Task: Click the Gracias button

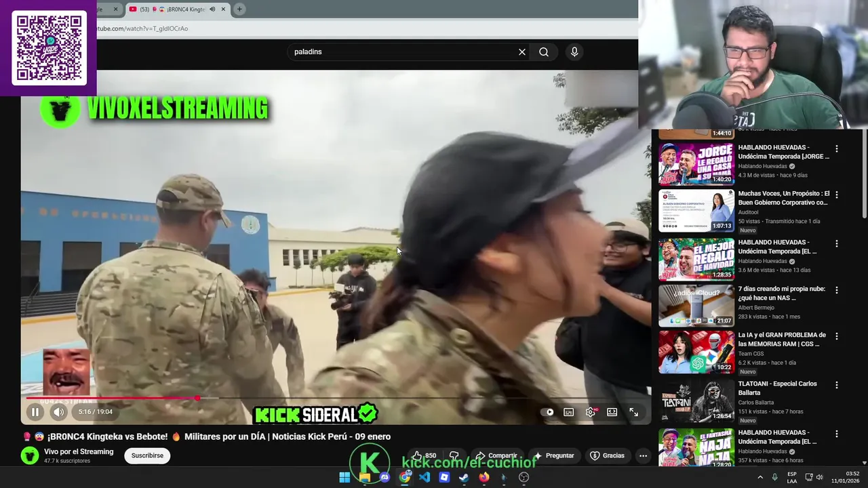Action: (x=607, y=455)
